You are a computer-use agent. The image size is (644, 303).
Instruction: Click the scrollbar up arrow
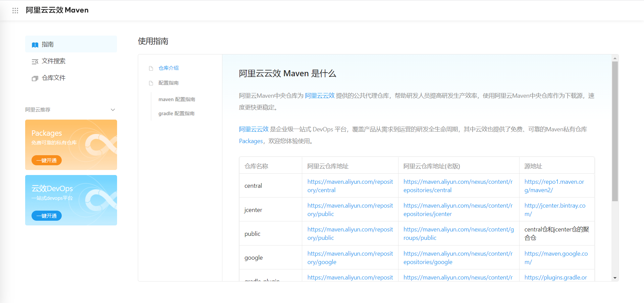pyautogui.click(x=615, y=58)
